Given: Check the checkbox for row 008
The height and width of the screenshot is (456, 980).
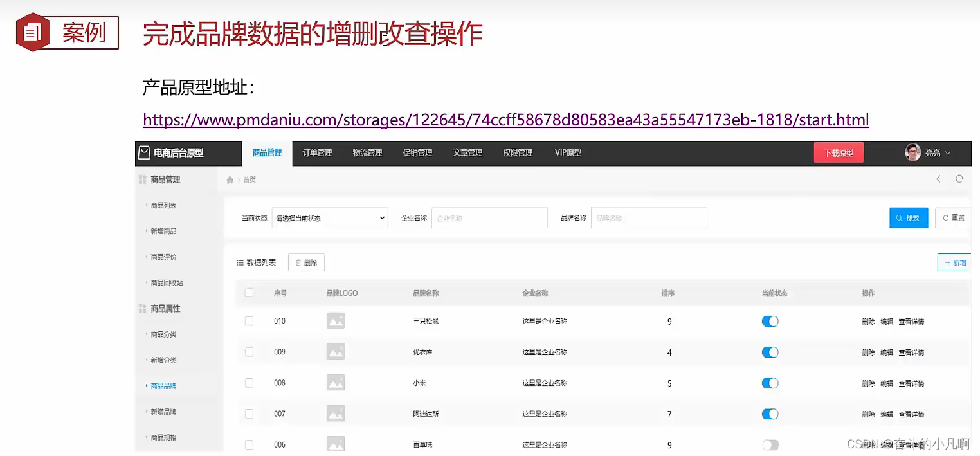Looking at the screenshot, I should (x=249, y=383).
